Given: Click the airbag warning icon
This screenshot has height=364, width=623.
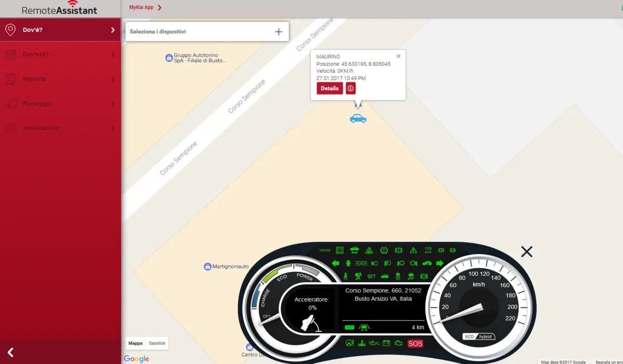Looking at the screenshot, I should 358,276.
